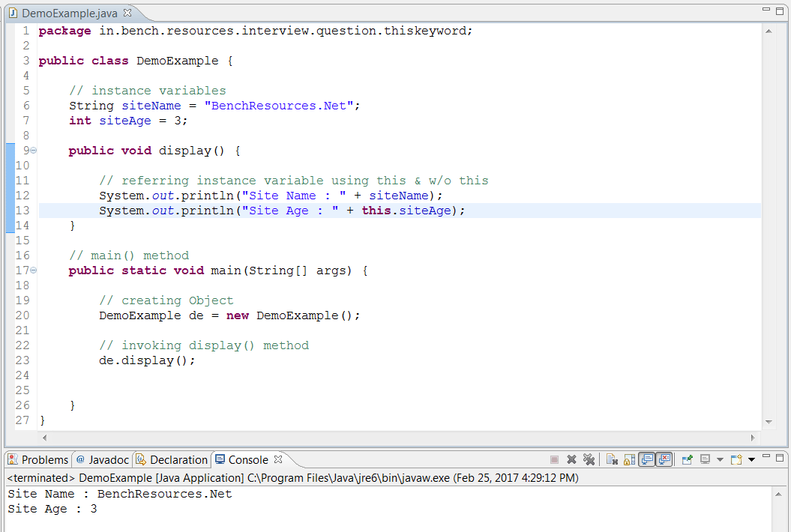Screen dimensions: 791x532
Task: Click the siteAge variable declaration on line 7
Action: [x=125, y=121]
